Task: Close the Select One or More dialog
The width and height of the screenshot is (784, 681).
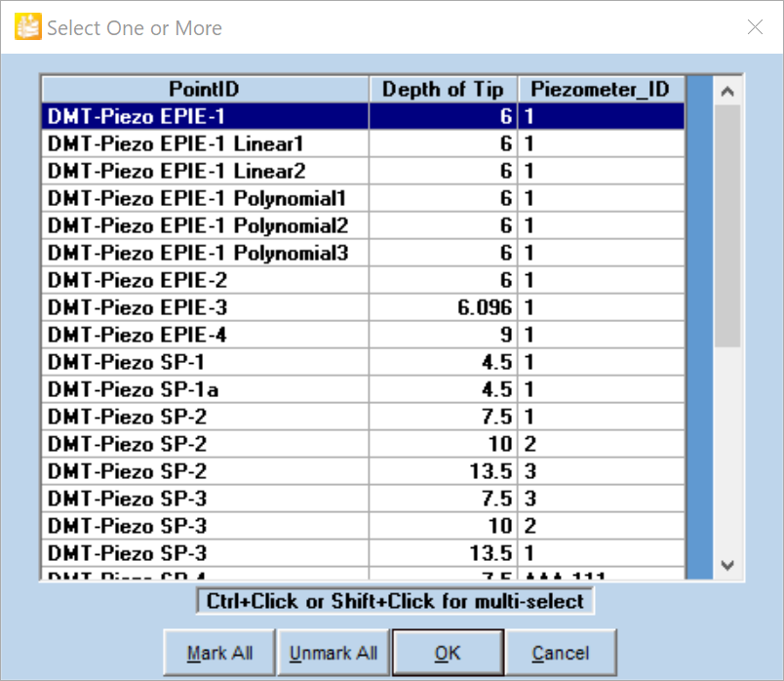Action: (755, 27)
